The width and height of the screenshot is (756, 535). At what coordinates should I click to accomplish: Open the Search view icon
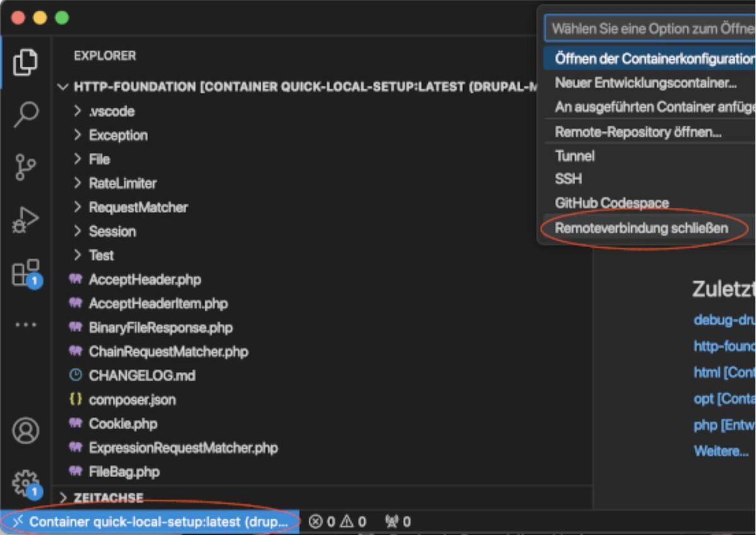[x=25, y=115]
